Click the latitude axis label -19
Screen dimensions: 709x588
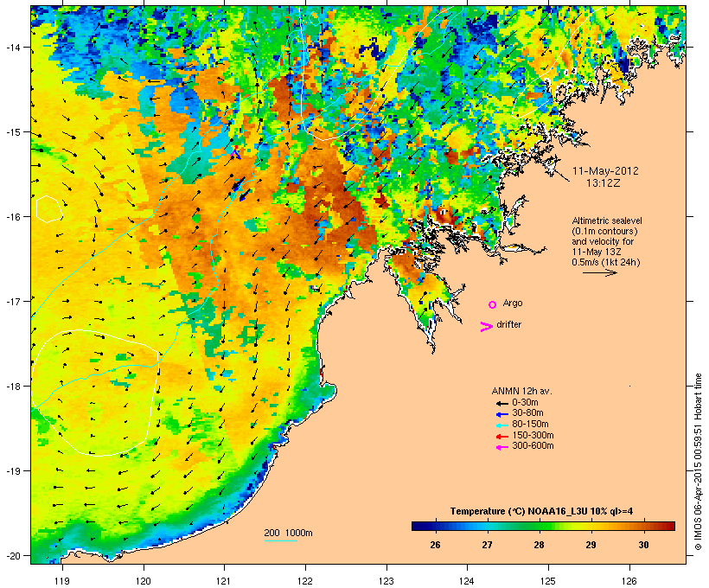[x=12, y=471]
